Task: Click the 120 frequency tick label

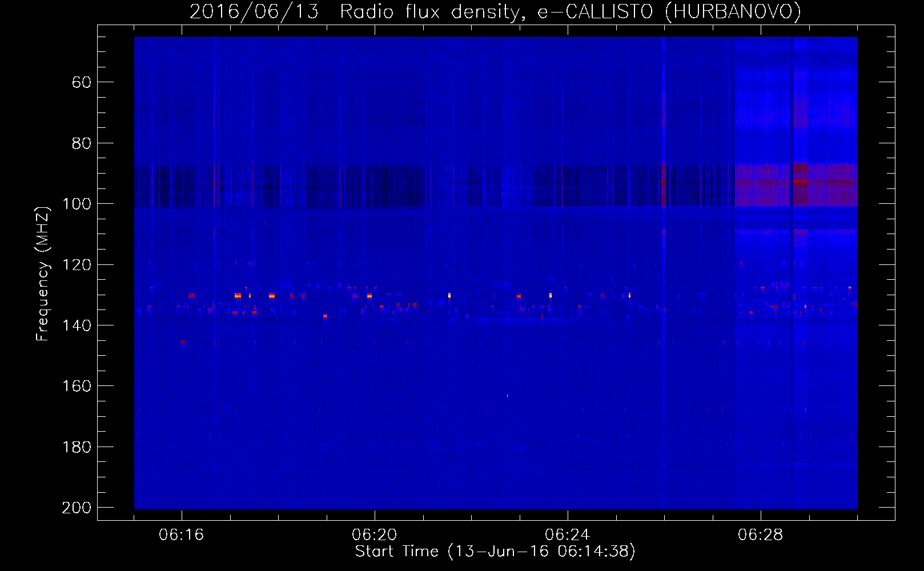Action: pos(77,265)
